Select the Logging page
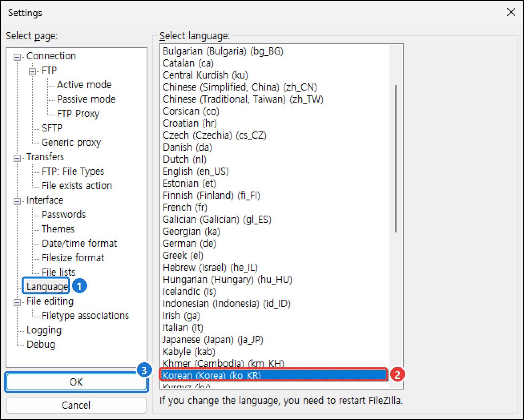 pos(44,330)
